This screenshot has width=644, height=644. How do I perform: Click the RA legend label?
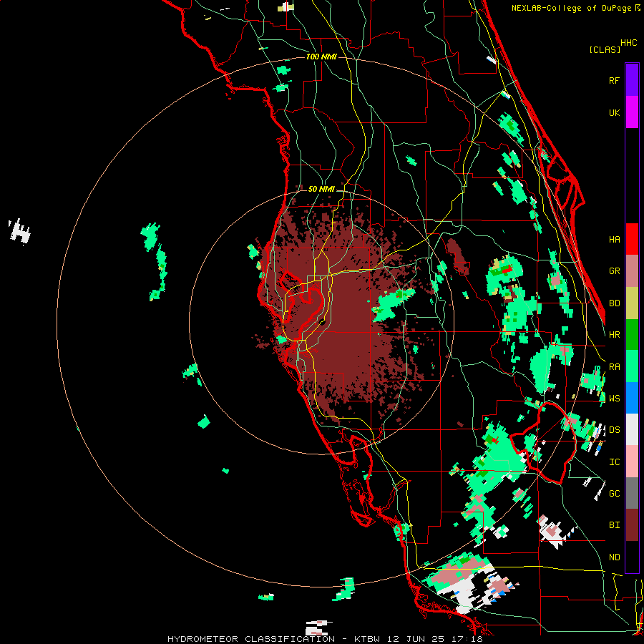[x=614, y=367]
